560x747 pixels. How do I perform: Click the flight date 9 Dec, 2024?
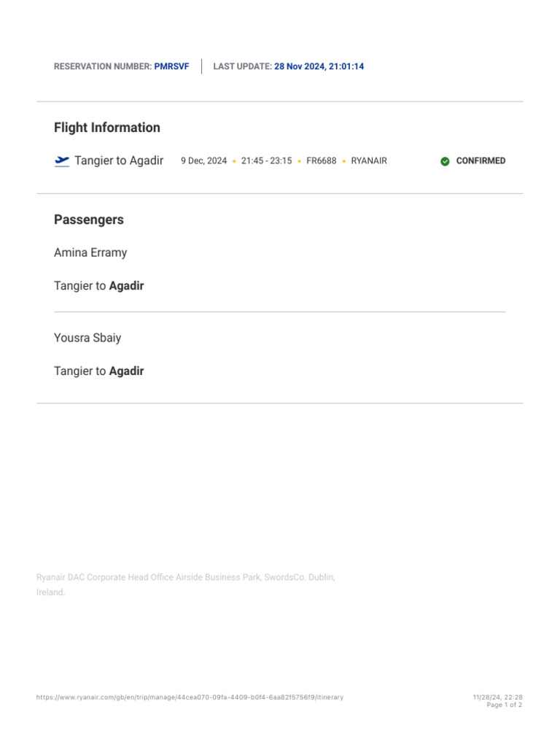click(203, 161)
